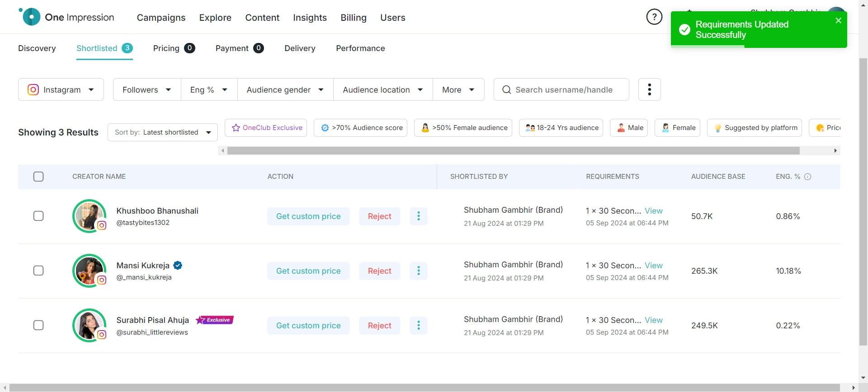Click the Eng. % info icon

808,177
